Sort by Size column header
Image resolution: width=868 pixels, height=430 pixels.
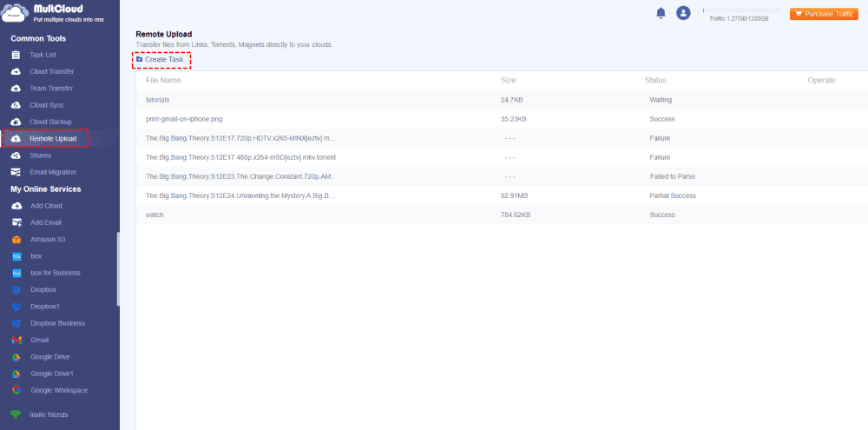[508, 80]
